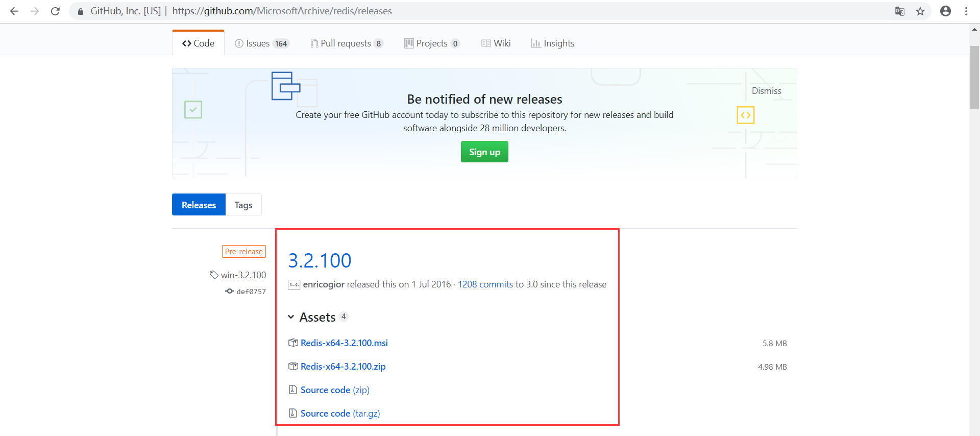Open the Projects tab
980x436 pixels.
tap(432, 43)
